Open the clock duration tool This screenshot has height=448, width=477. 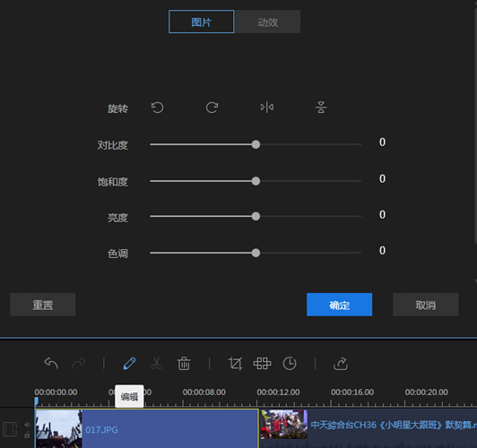[290, 364]
